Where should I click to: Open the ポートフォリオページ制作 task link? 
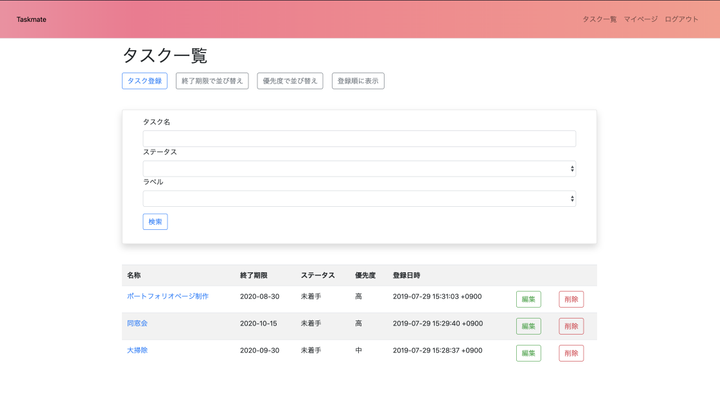[x=168, y=296]
